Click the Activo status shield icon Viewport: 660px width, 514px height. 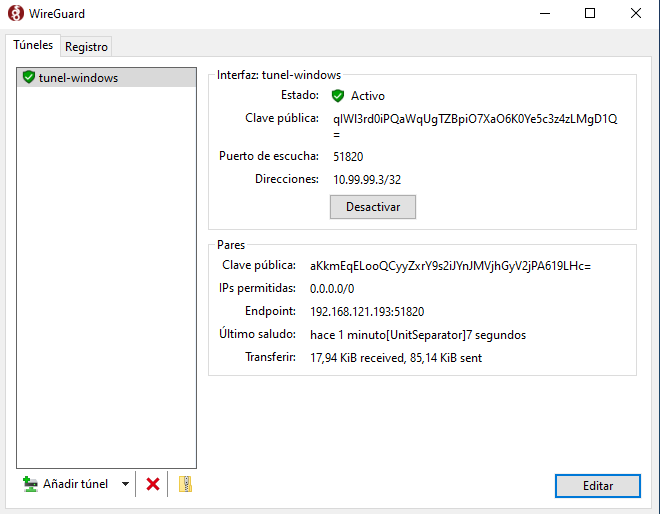(x=338, y=96)
